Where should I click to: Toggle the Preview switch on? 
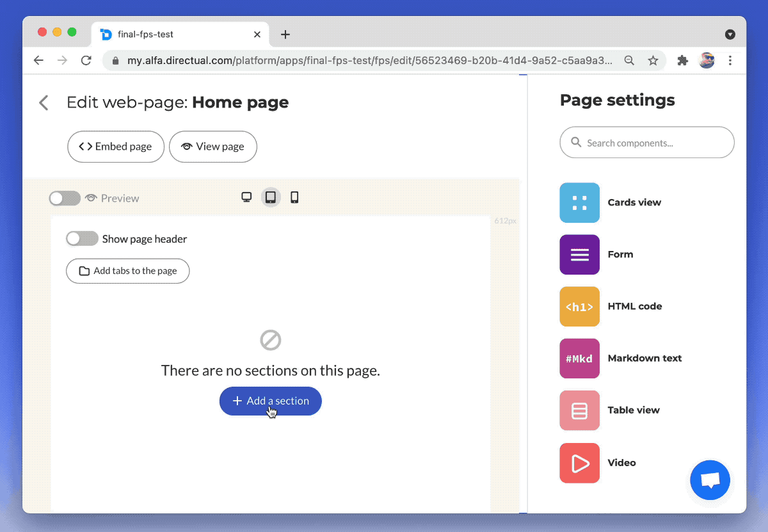click(65, 198)
